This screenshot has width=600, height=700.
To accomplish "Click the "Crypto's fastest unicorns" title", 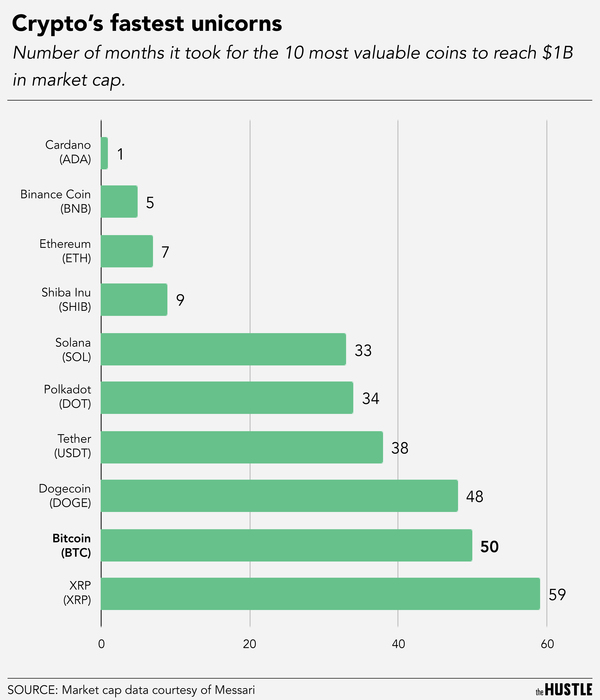I will coord(146,21).
